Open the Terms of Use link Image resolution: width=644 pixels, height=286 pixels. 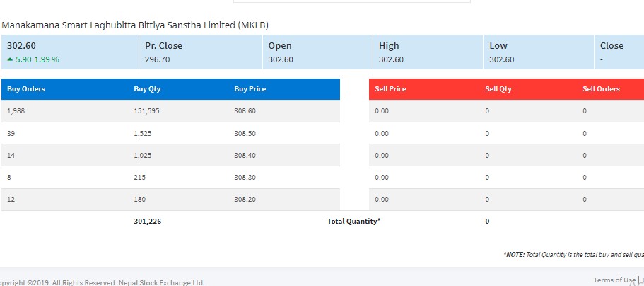[614, 280]
